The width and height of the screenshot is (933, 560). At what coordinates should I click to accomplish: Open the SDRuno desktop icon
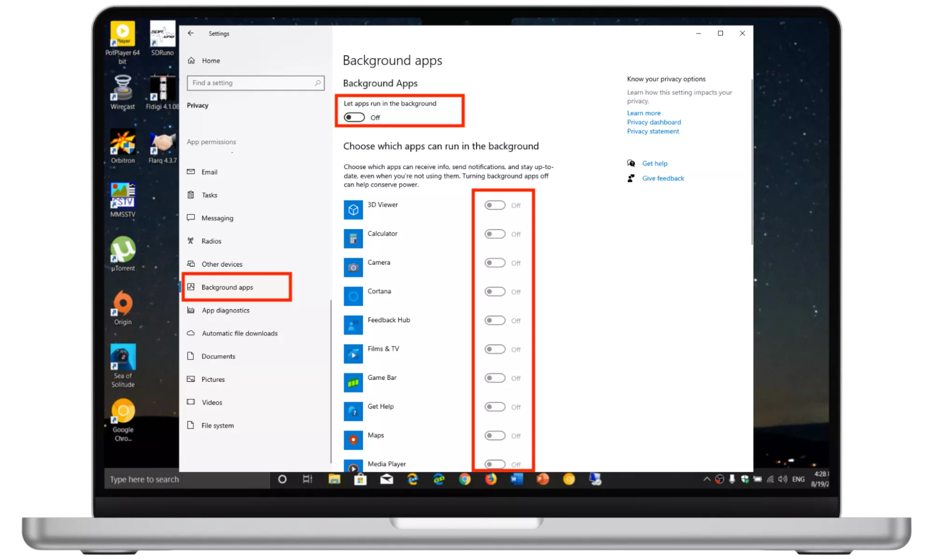162,38
